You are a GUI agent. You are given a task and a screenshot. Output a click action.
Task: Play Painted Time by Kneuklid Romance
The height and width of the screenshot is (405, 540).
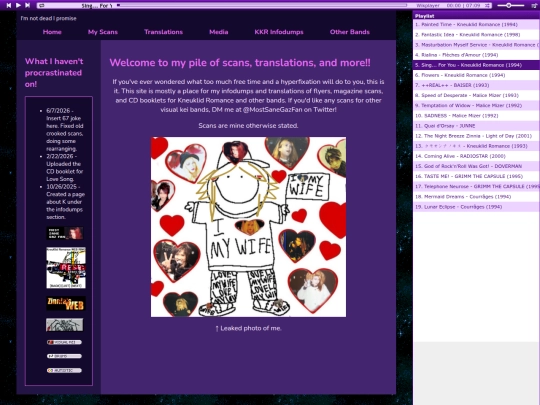point(476,24)
